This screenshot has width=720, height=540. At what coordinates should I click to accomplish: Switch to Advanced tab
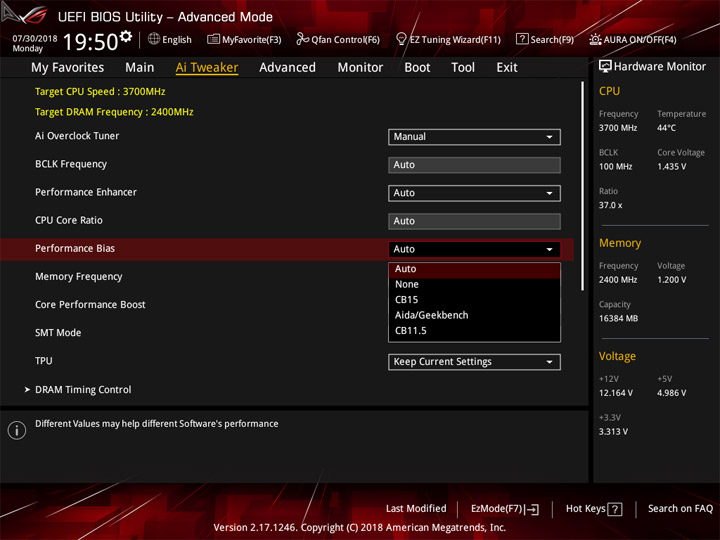(287, 68)
